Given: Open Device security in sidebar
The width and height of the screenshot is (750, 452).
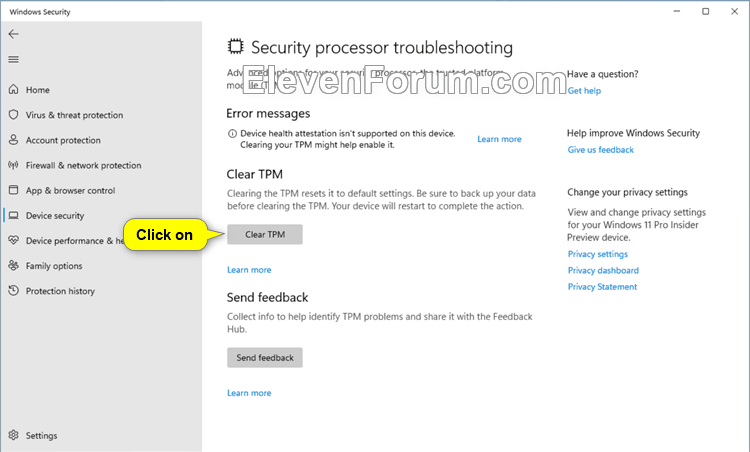Looking at the screenshot, I should click(x=55, y=216).
